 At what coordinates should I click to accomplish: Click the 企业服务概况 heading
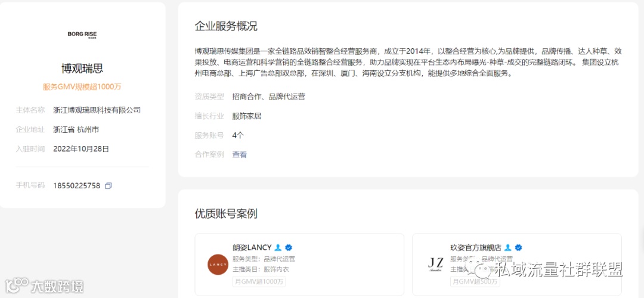pyautogui.click(x=226, y=26)
